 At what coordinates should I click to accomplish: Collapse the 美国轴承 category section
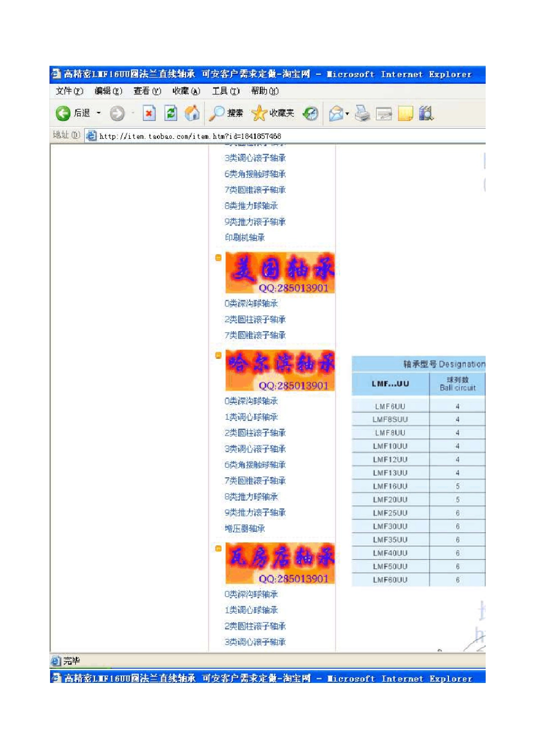[x=219, y=258]
